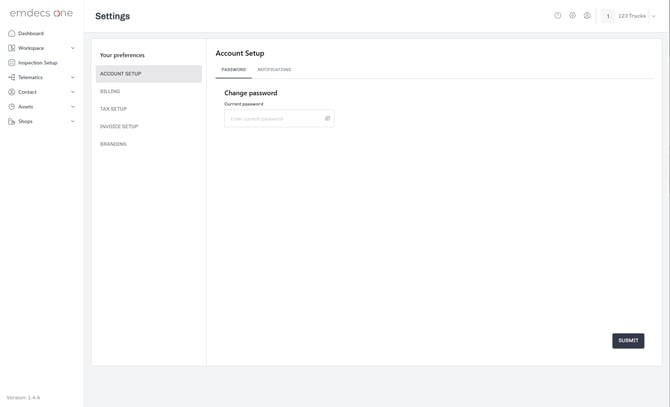This screenshot has height=407, width=670.
Task: Focus the current password input field
Action: point(279,119)
